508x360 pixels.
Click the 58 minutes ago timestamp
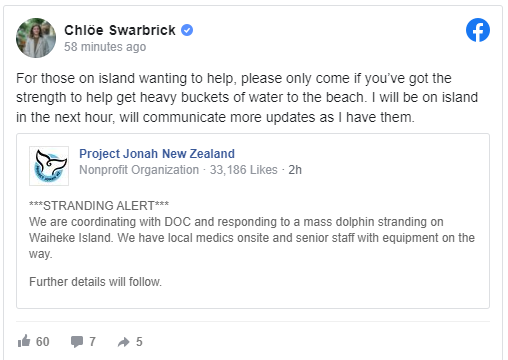105,47
